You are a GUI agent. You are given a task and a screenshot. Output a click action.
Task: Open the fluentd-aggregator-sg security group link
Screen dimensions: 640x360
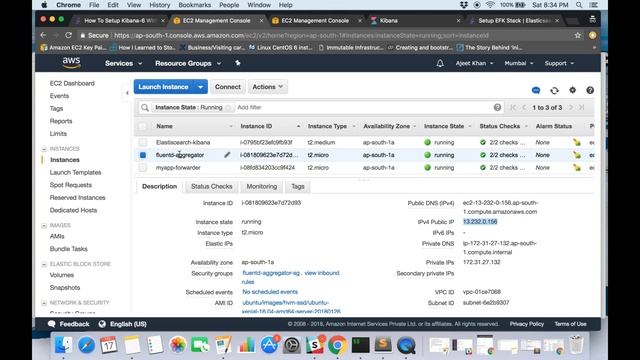click(271, 273)
